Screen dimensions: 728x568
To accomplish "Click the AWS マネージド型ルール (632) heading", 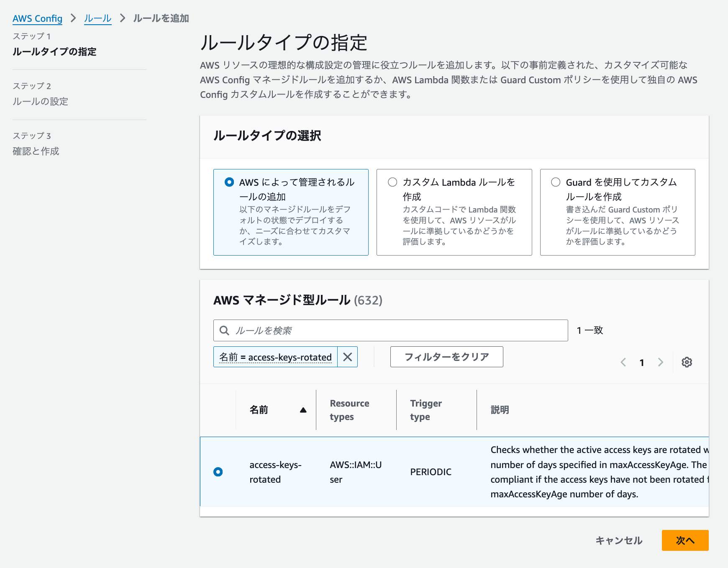I will click(297, 300).
